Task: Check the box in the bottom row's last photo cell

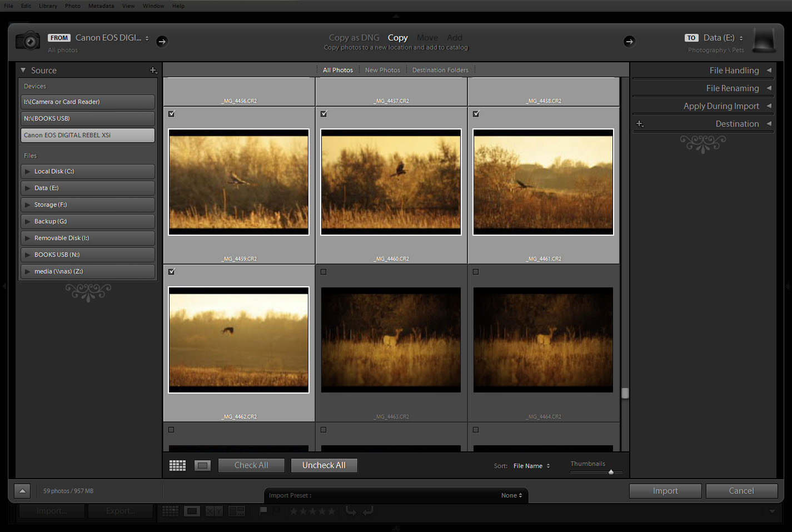Action: click(x=476, y=430)
